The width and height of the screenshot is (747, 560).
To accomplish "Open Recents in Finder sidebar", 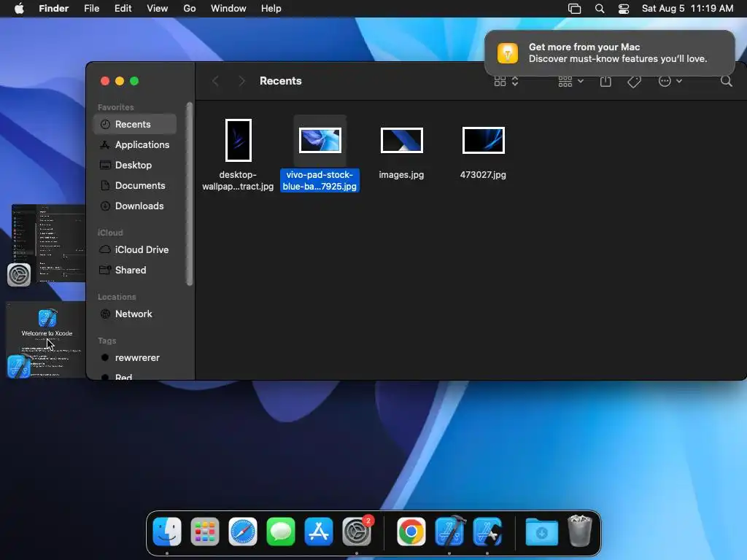I will (x=135, y=124).
